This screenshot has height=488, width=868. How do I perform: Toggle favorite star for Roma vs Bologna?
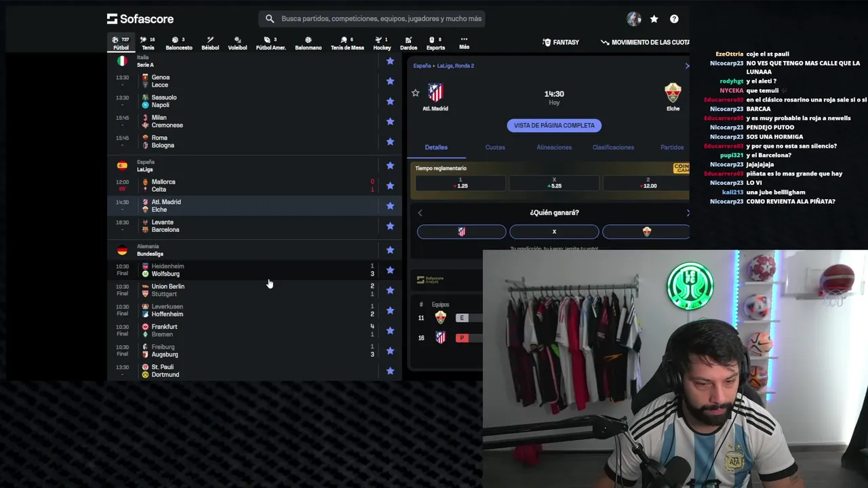pyautogui.click(x=390, y=142)
